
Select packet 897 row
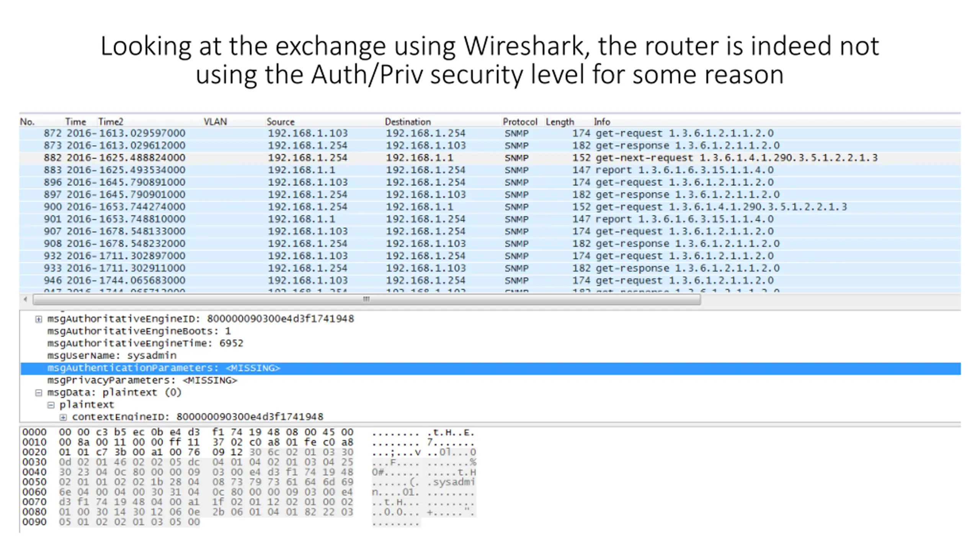click(490, 195)
